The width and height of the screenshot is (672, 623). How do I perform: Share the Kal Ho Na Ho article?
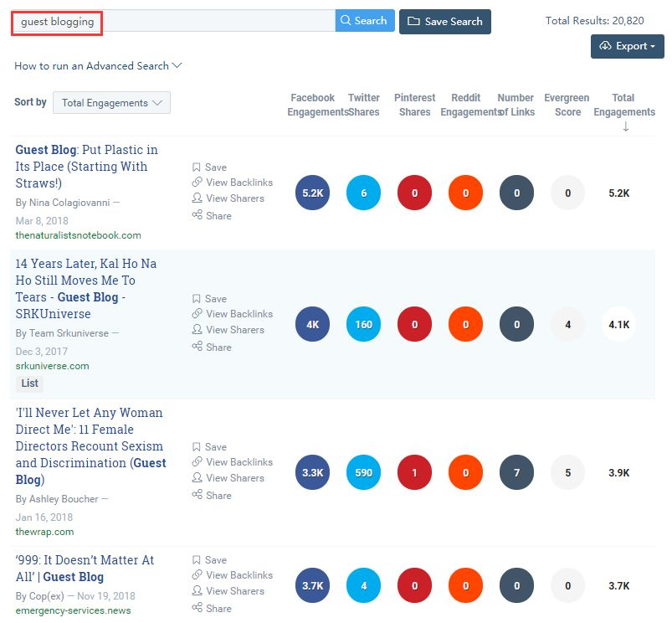[x=212, y=348]
